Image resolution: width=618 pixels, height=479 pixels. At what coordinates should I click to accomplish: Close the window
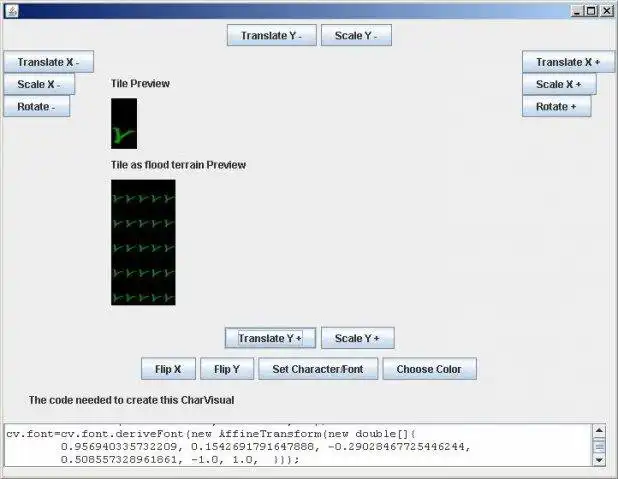pos(606,11)
